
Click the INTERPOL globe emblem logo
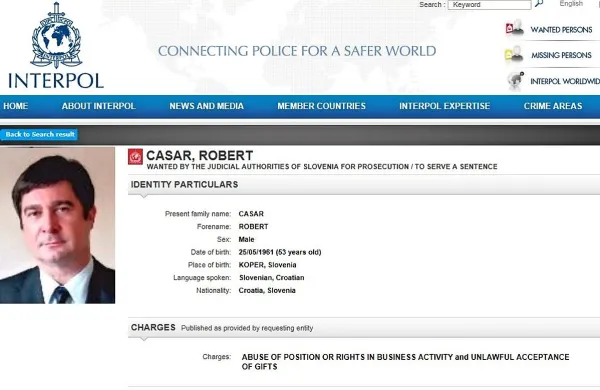pyautogui.click(x=56, y=35)
